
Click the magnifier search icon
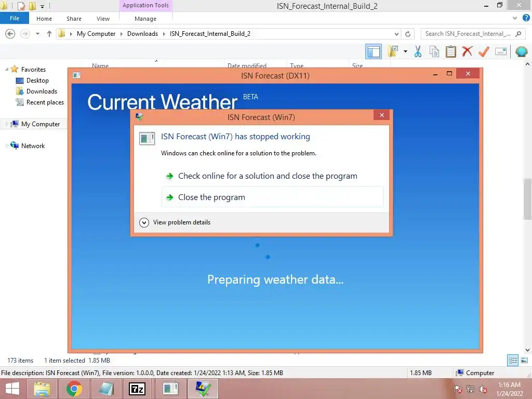[518, 34]
